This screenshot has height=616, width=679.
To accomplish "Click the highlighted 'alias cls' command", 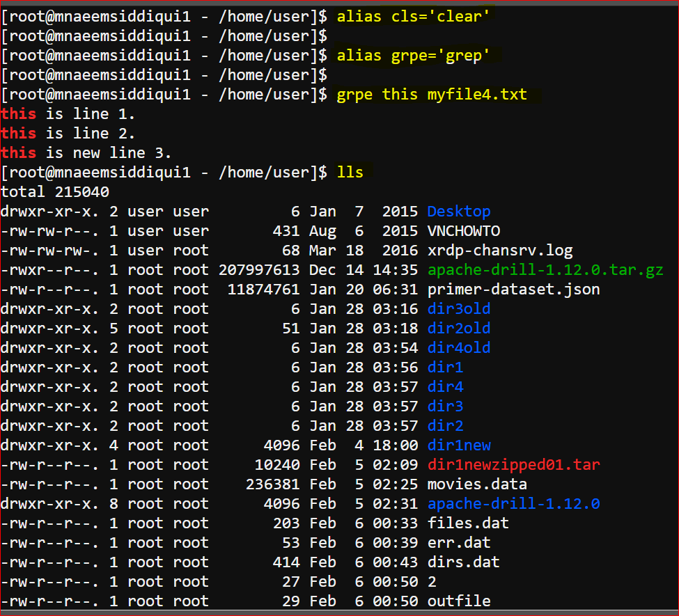I will 413,17.
